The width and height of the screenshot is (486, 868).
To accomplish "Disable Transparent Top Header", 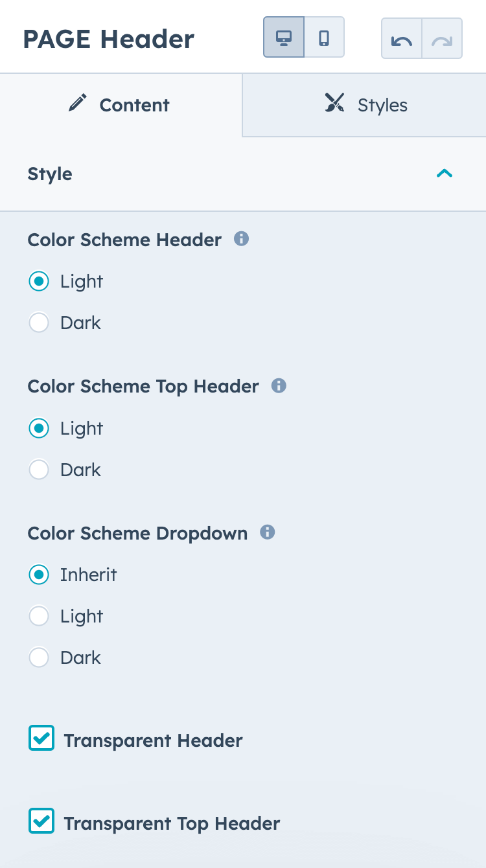I will tap(41, 821).
